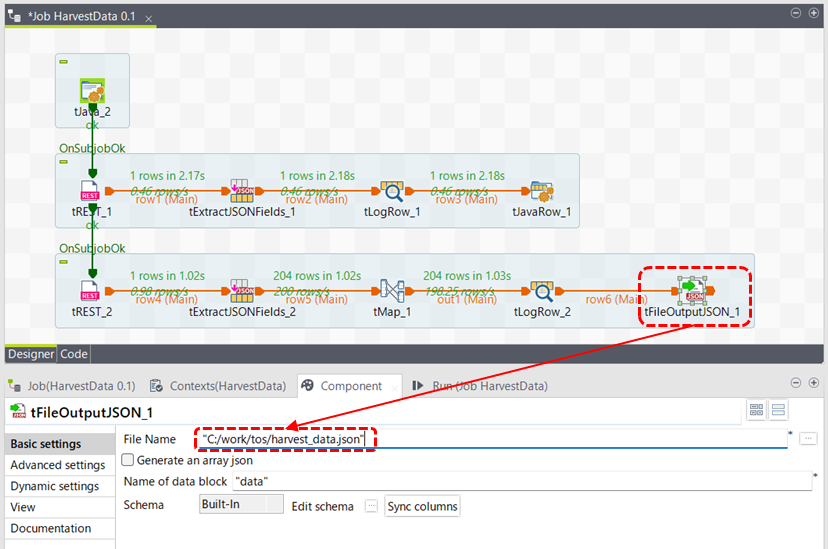Open Dynamic settings section
This screenshot has width=828, height=549.
61,486
